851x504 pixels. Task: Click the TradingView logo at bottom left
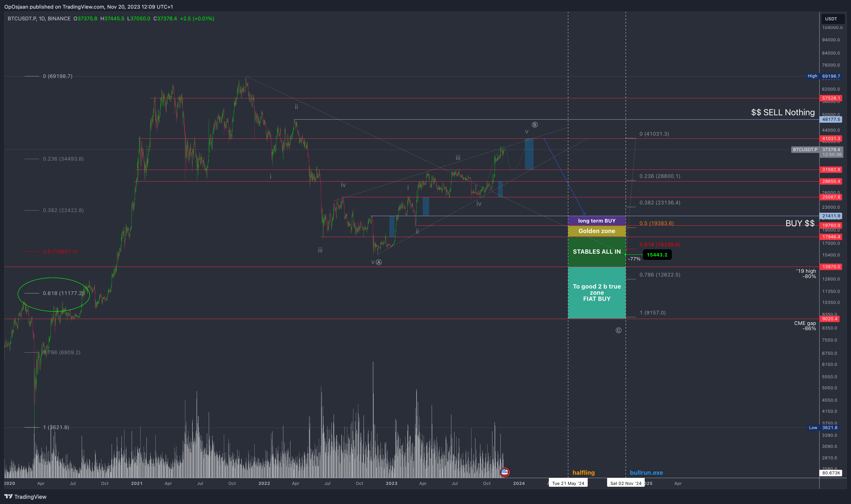[26, 497]
